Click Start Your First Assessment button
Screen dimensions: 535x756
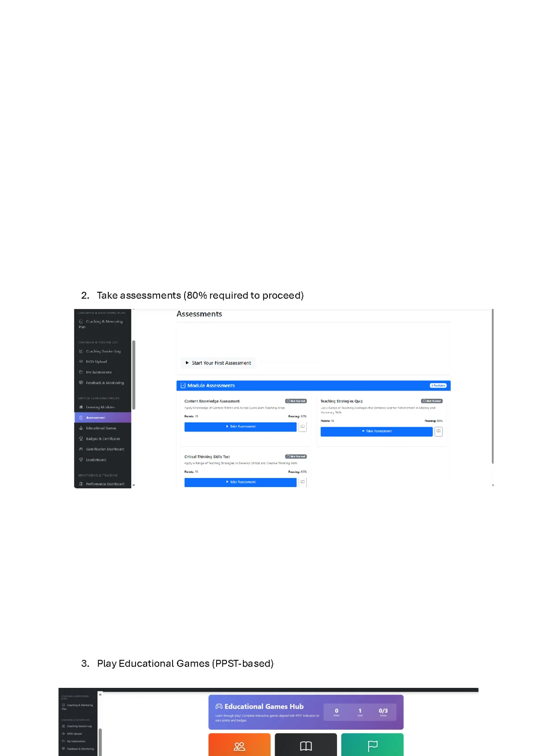tap(218, 363)
